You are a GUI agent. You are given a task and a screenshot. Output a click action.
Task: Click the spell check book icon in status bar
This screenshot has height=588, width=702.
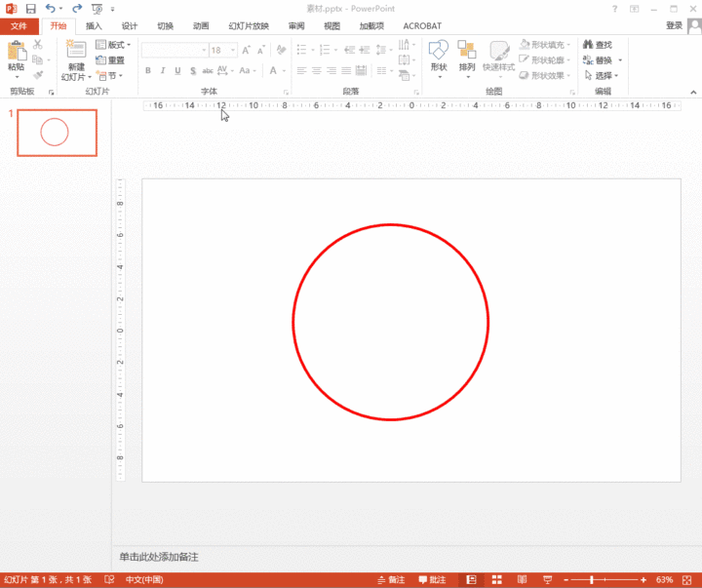[109, 579]
